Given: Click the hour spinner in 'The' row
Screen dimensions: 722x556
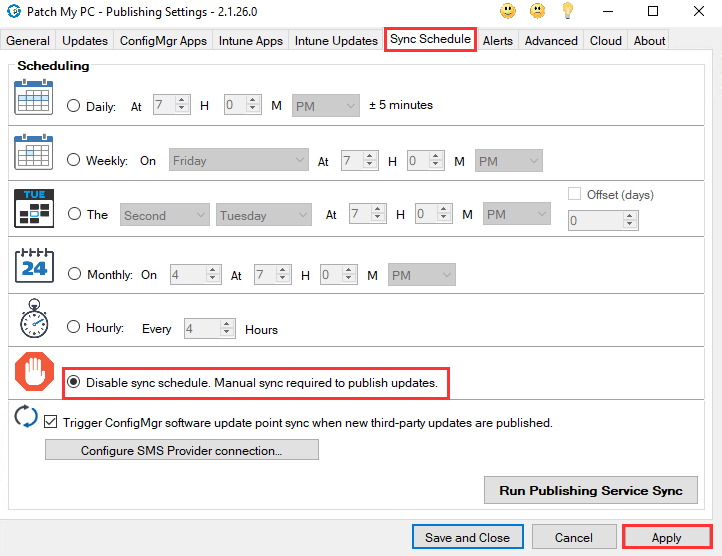Looking at the screenshot, I should (x=367, y=214).
